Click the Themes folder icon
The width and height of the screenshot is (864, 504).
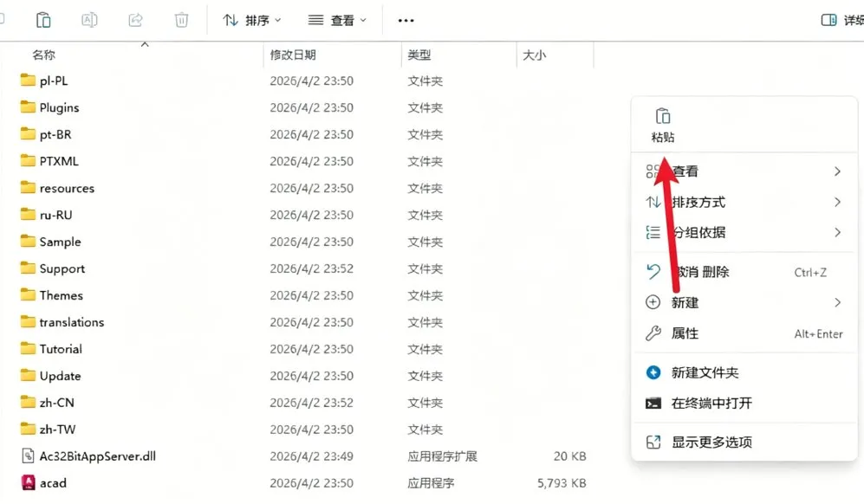pyautogui.click(x=28, y=294)
